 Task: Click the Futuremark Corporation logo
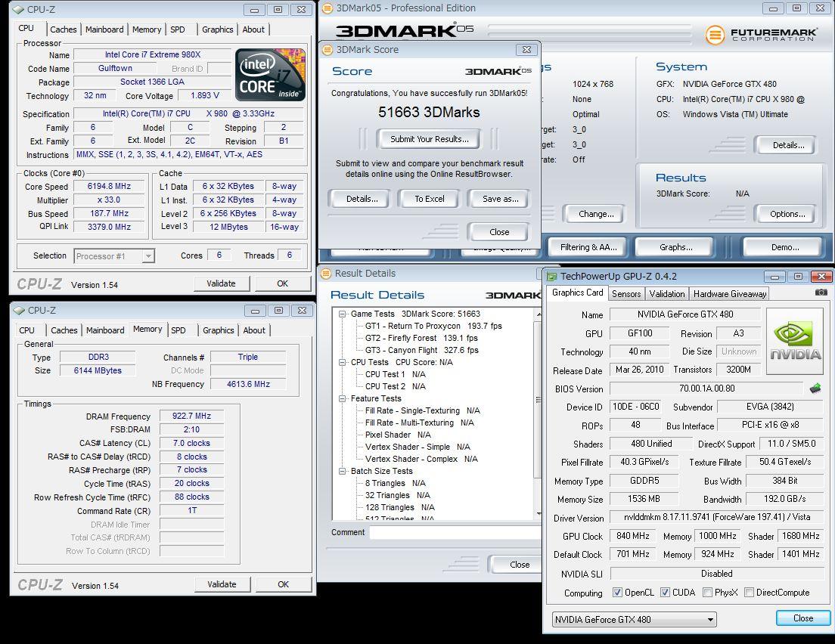[x=760, y=35]
